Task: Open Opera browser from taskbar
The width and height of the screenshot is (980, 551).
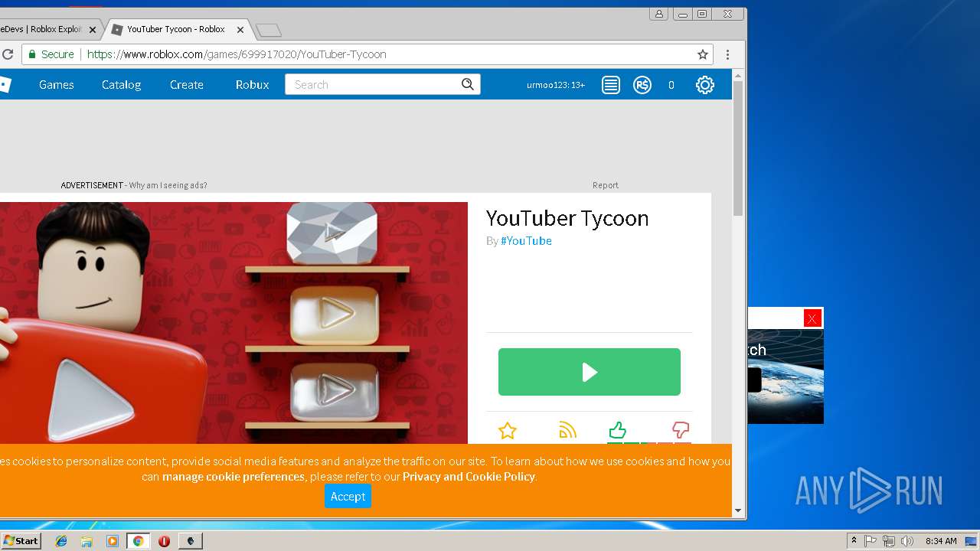Action: pyautogui.click(x=164, y=541)
